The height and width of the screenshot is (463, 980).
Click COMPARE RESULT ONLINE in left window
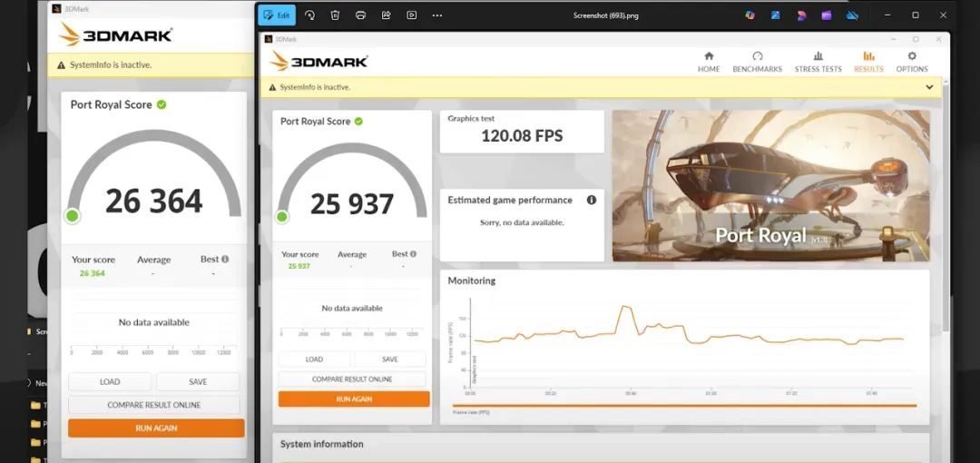point(153,405)
